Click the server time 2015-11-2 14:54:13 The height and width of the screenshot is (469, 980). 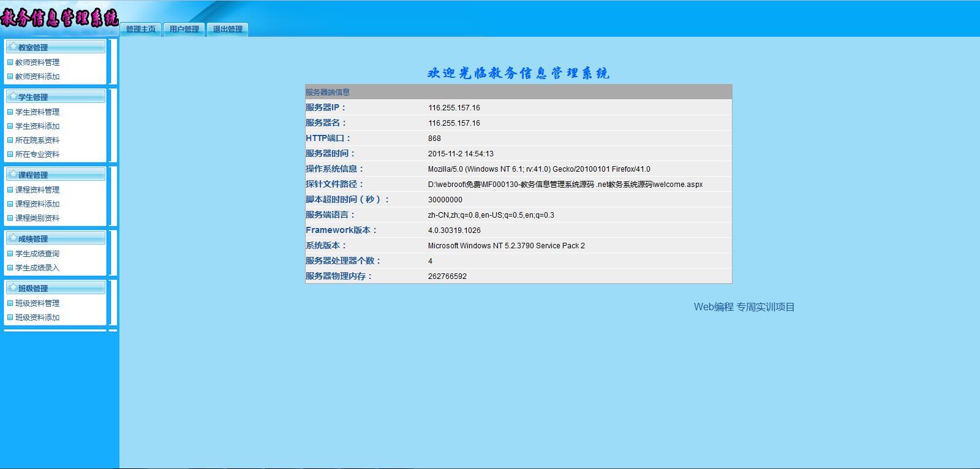point(461,154)
